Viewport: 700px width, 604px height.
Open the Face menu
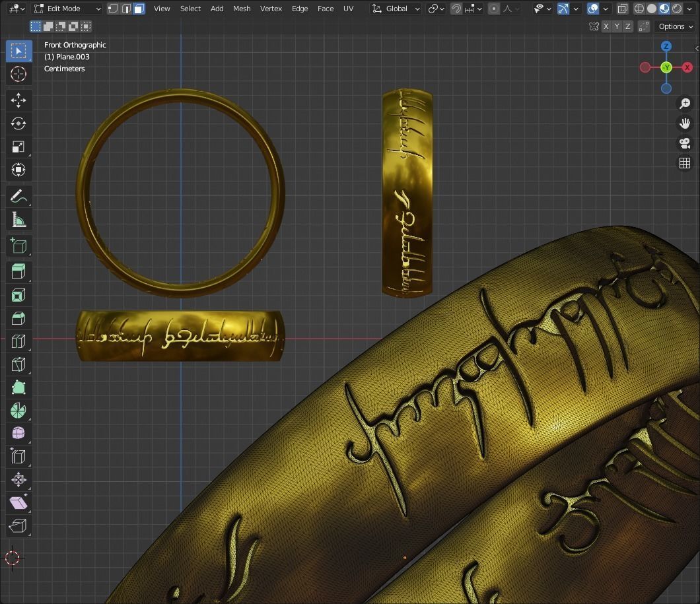(326, 9)
